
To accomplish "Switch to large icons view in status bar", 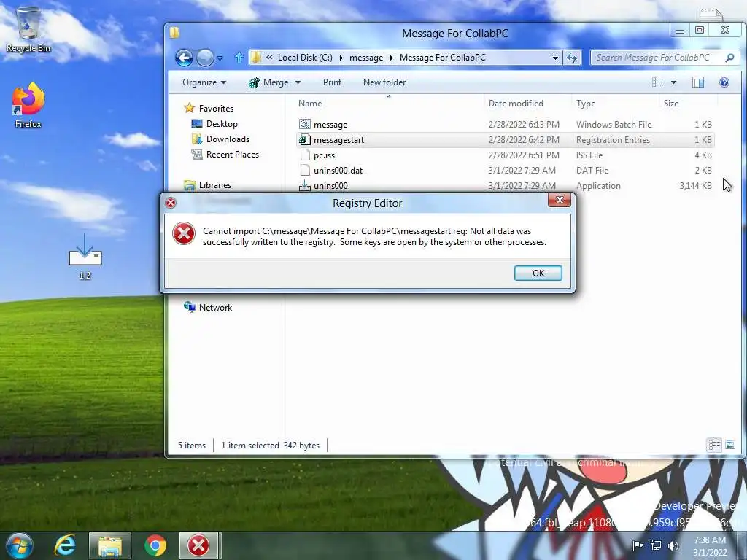I will coord(729,446).
